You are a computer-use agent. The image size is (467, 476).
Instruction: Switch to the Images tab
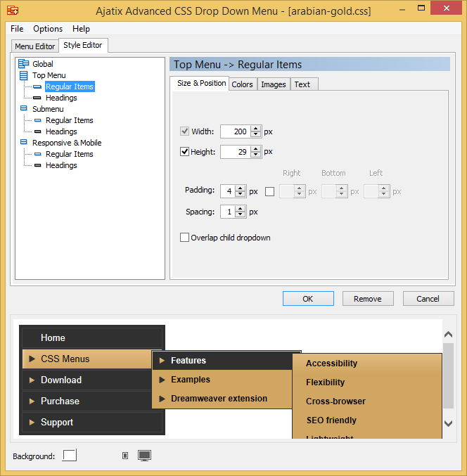(x=274, y=84)
